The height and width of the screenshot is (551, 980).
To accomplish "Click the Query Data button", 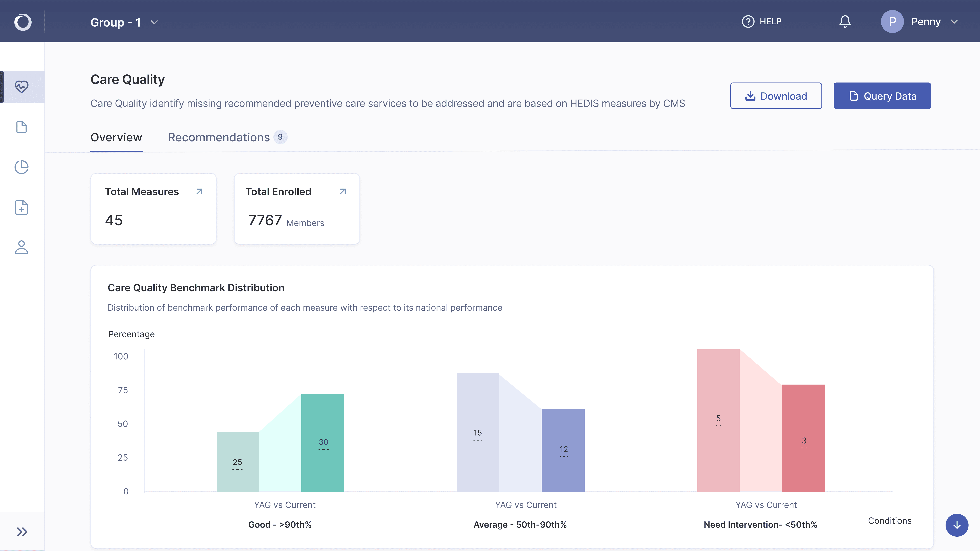I will [882, 96].
